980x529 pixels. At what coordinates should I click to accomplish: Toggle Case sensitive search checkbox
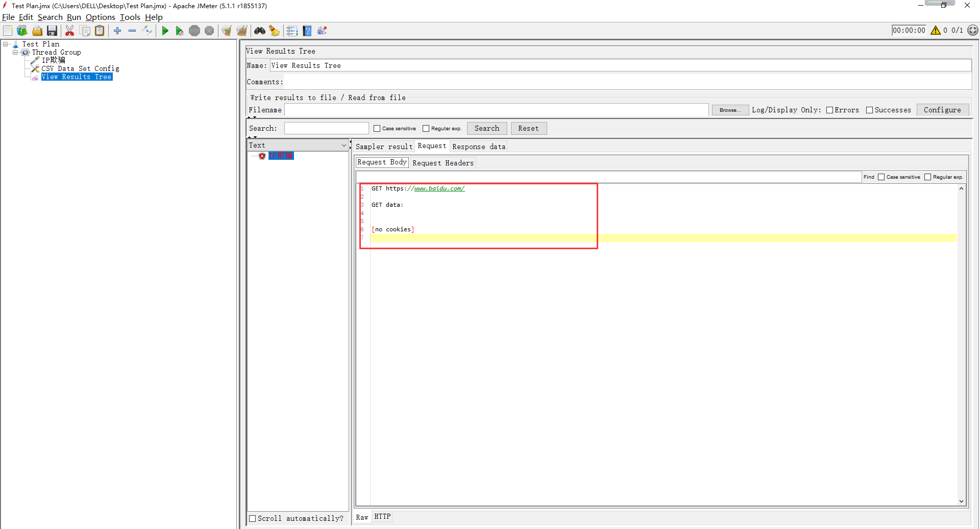pos(377,128)
